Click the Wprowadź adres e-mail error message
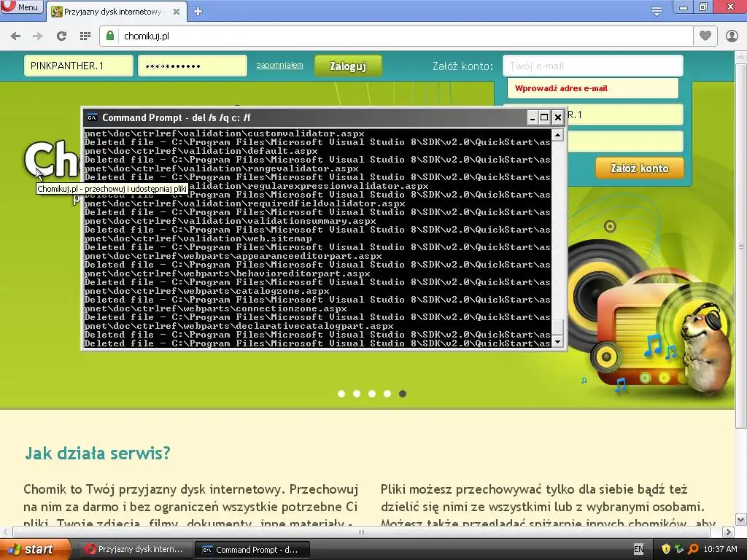Screen dimensions: 747x560 click(x=561, y=88)
